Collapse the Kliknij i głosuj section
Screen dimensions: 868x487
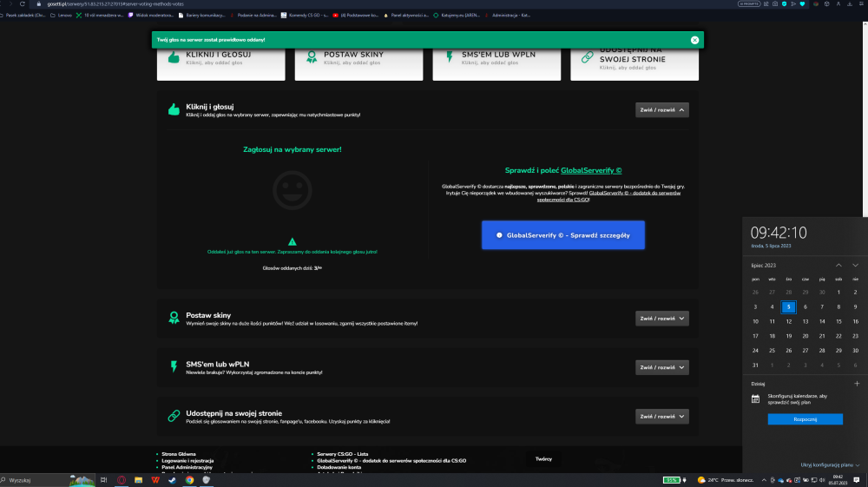coord(662,110)
